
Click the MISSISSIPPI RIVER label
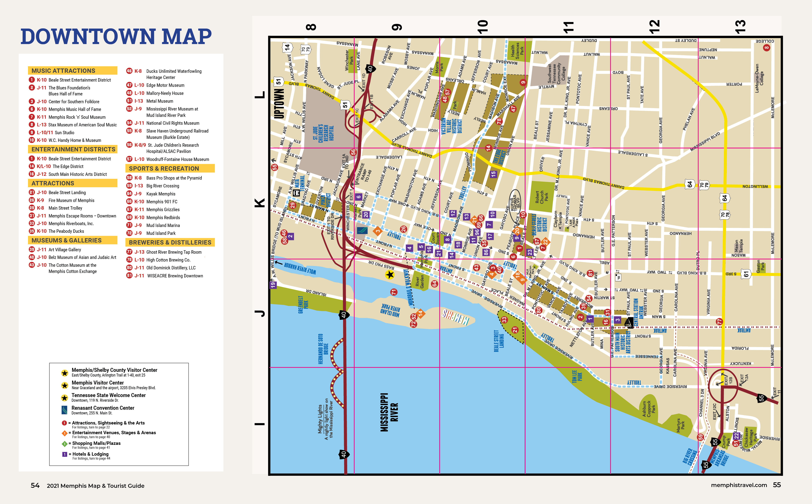(389, 412)
